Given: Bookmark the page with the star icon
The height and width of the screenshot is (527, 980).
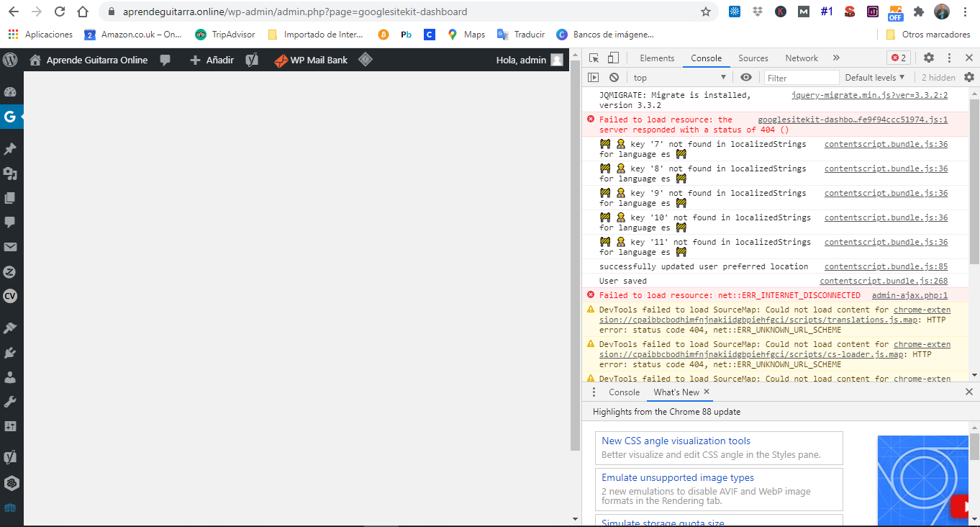Looking at the screenshot, I should pyautogui.click(x=706, y=12).
